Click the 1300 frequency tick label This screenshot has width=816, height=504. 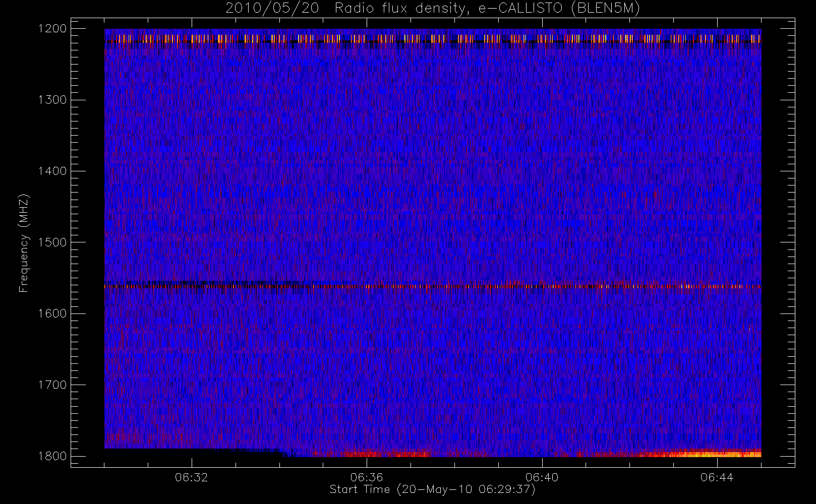tap(52, 100)
